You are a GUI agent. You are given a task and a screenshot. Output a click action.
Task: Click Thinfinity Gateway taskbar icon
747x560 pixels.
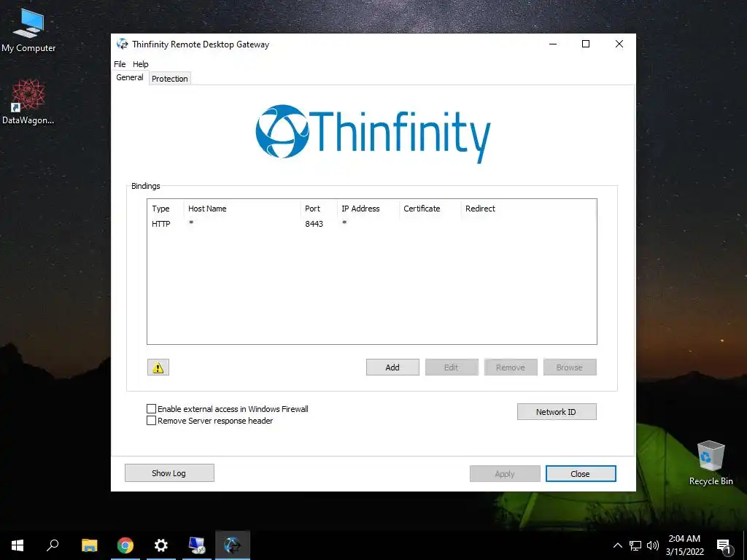click(233, 545)
